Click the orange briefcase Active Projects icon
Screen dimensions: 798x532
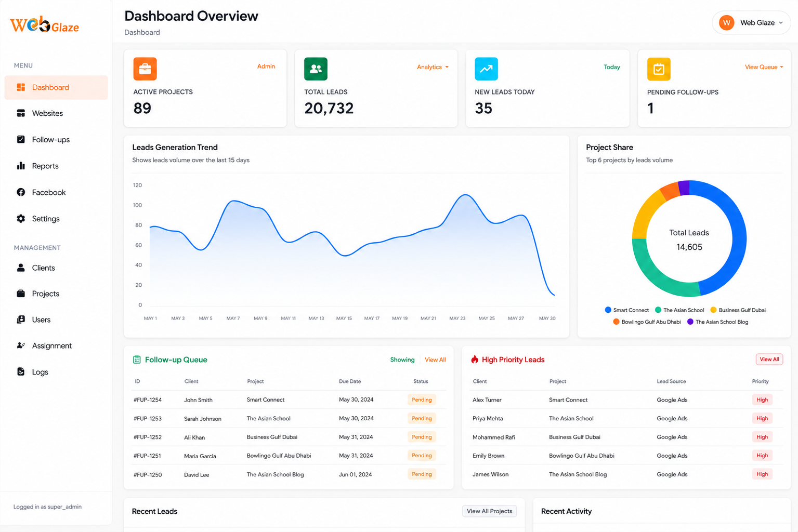[145, 69]
